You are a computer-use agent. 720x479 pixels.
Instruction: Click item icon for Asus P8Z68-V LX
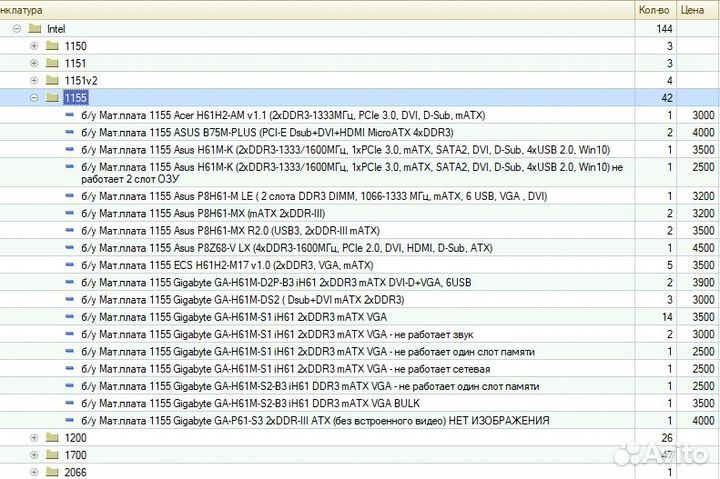coord(70,247)
